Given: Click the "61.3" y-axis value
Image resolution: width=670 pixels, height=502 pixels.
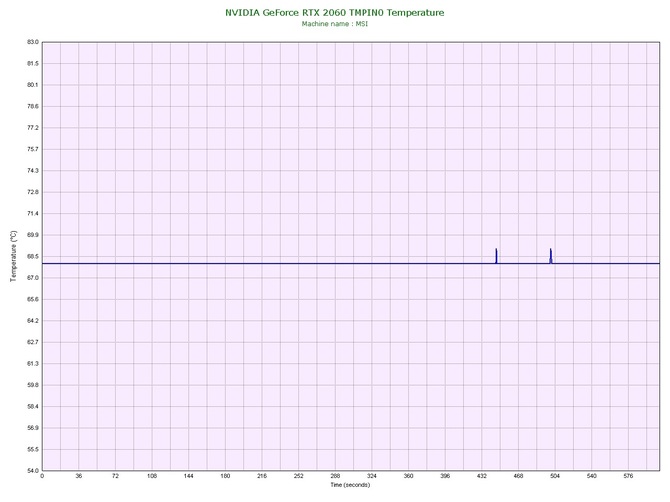Looking at the screenshot, I should point(33,364).
